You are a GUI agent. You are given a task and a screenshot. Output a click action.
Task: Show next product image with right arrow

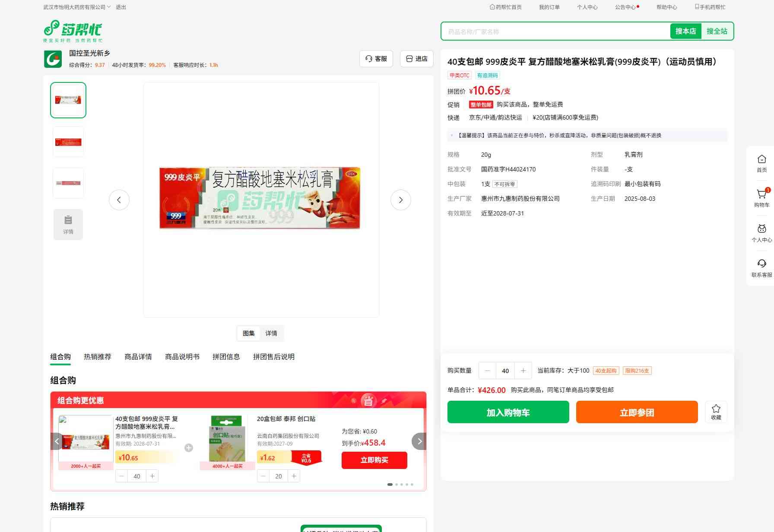[400, 200]
